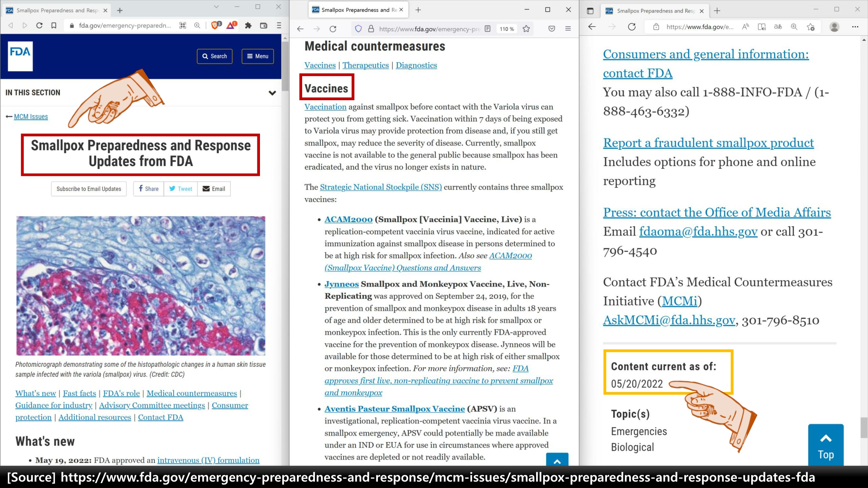Click the Top button in Edge page
868x488 pixels.
point(826,445)
